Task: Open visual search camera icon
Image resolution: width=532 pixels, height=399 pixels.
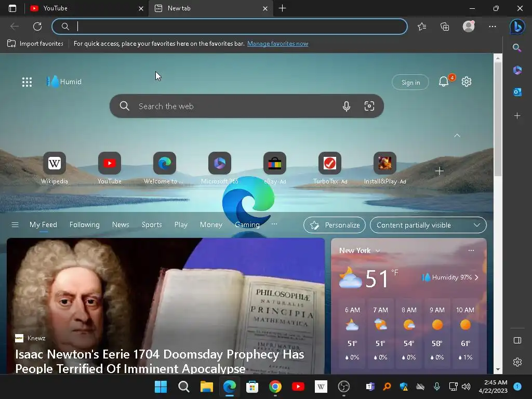Action: (369, 106)
